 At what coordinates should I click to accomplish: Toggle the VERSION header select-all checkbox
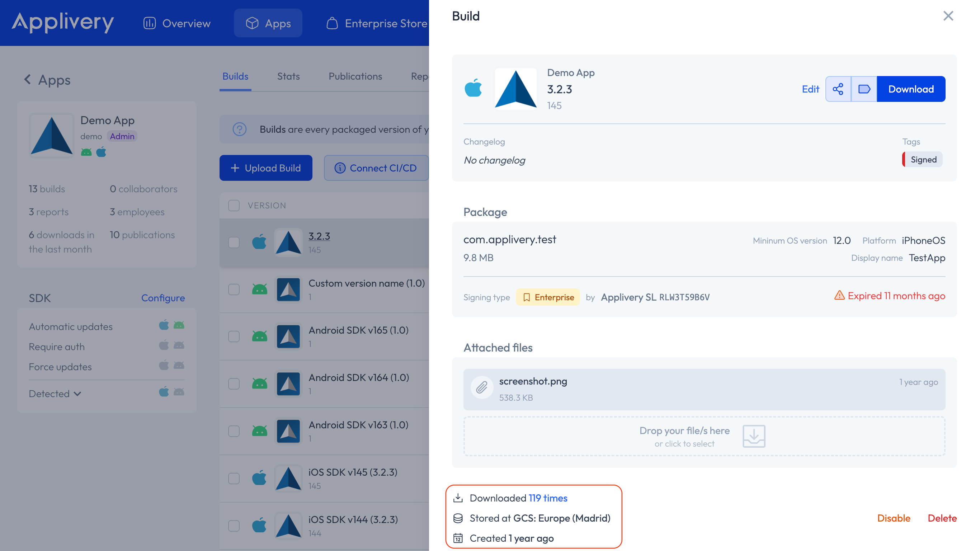click(x=234, y=206)
